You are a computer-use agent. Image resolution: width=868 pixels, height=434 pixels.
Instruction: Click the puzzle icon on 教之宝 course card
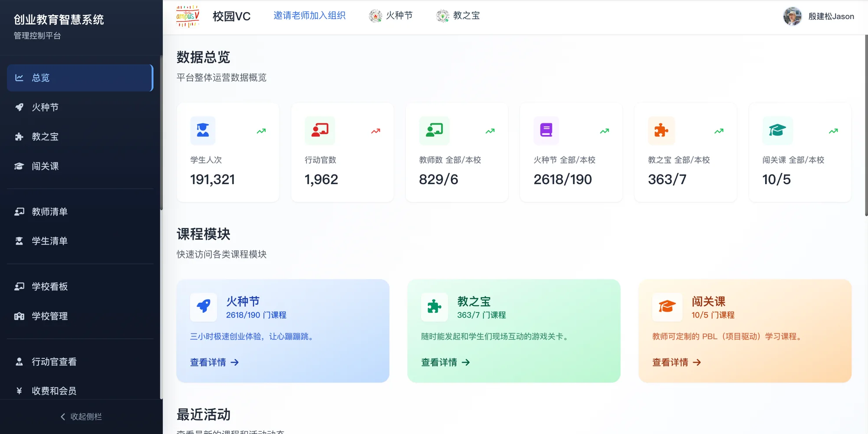tap(434, 307)
